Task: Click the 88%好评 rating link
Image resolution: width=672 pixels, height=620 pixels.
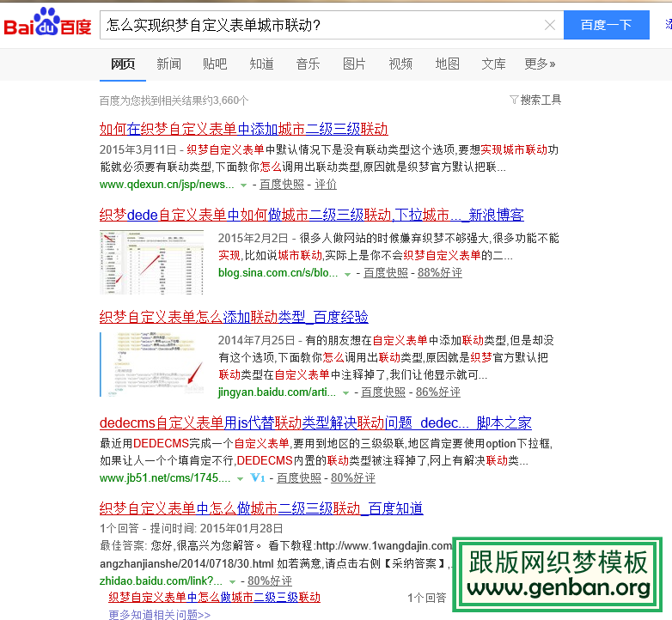Action: point(440,273)
